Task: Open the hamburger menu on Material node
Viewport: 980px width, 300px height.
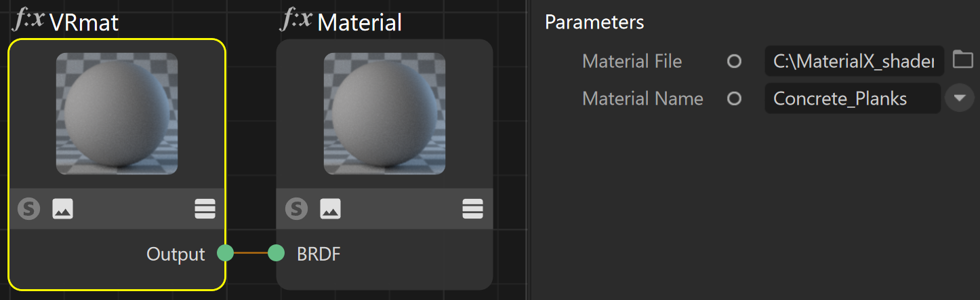Action: click(472, 208)
